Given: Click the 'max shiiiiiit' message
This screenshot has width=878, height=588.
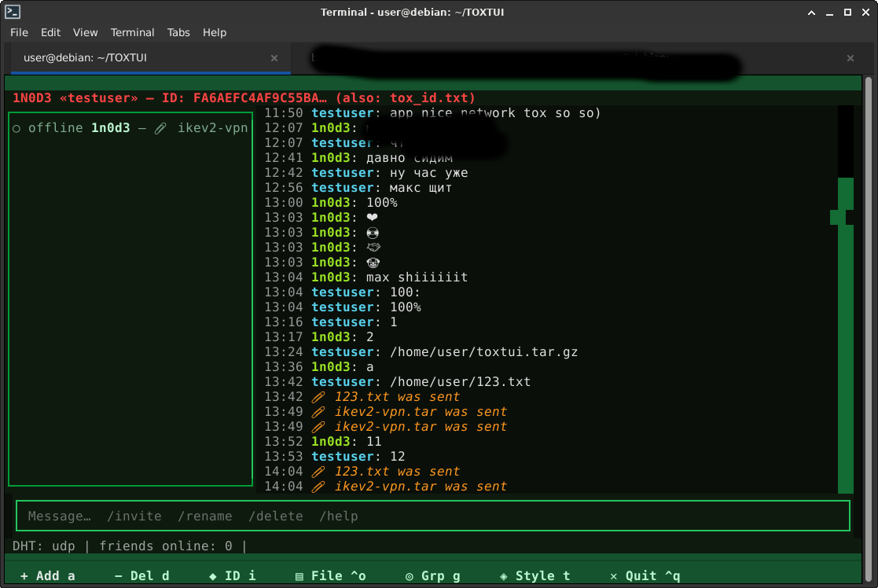Looking at the screenshot, I should (417, 277).
